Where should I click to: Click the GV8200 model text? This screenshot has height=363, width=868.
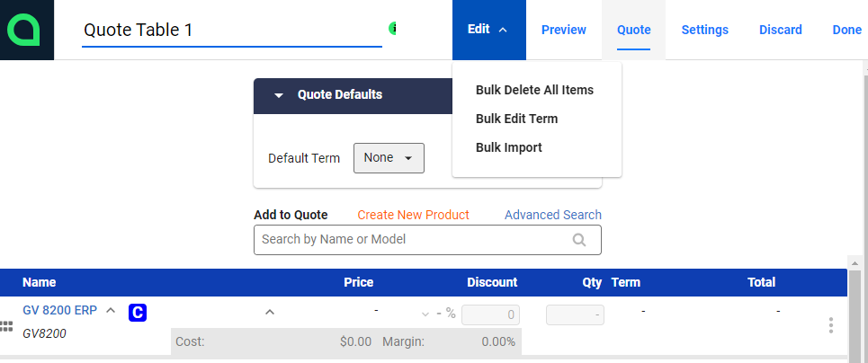pos(44,333)
